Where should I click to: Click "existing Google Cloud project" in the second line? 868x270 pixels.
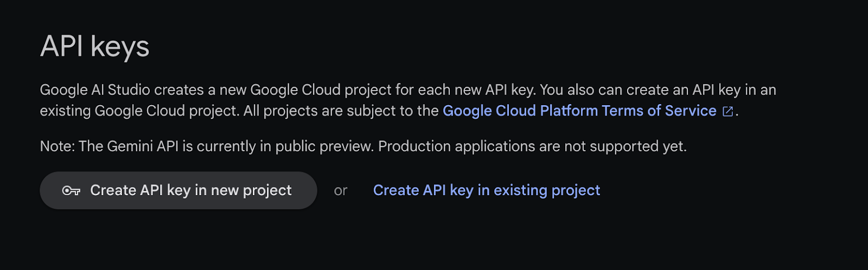coord(139,111)
